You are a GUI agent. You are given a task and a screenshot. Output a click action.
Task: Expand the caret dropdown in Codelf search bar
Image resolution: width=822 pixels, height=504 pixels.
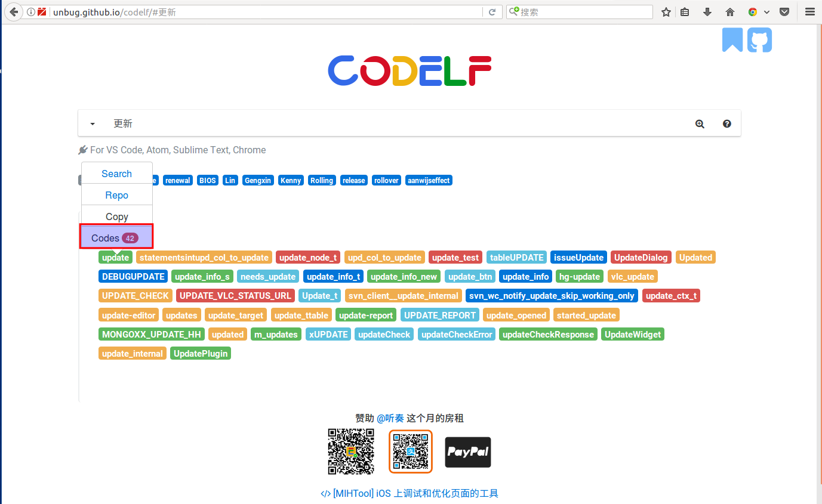point(93,124)
